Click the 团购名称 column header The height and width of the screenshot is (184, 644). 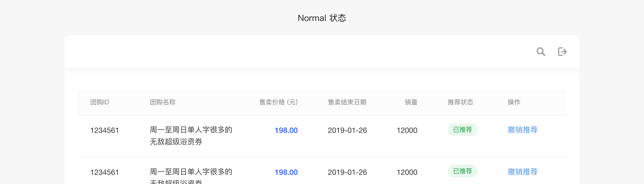point(162,102)
